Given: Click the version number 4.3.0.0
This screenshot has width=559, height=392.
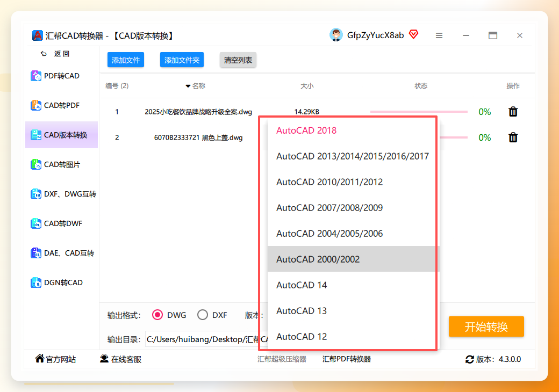Looking at the screenshot, I should click(510, 359).
